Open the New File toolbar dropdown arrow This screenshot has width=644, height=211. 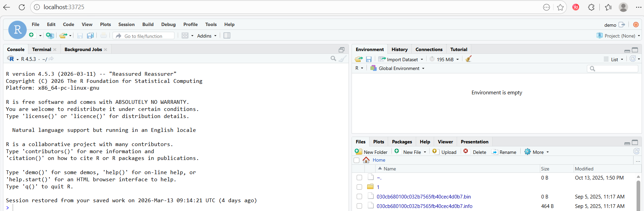pyautogui.click(x=40, y=36)
